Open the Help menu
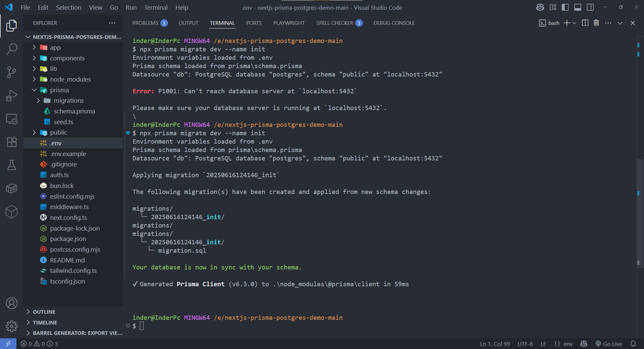Screen dimensions: 644x349 click(x=182, y=7)
